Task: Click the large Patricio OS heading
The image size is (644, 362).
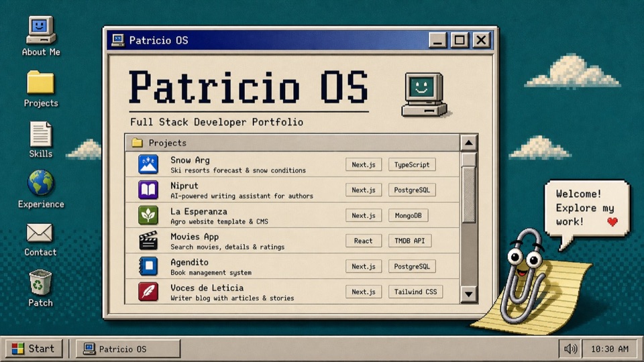Action: click(x=249, y=87)
